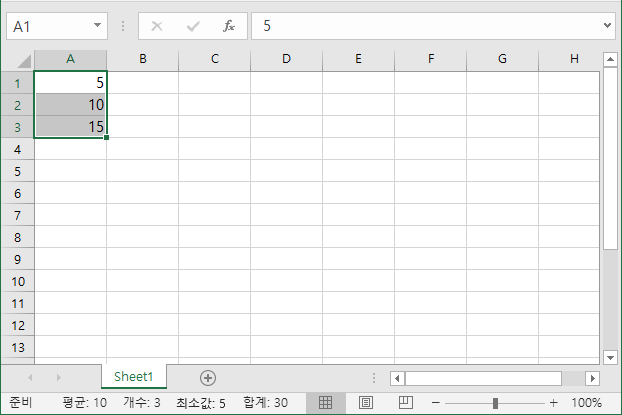Click the Select All corner triangle

[x=23, y=61]
